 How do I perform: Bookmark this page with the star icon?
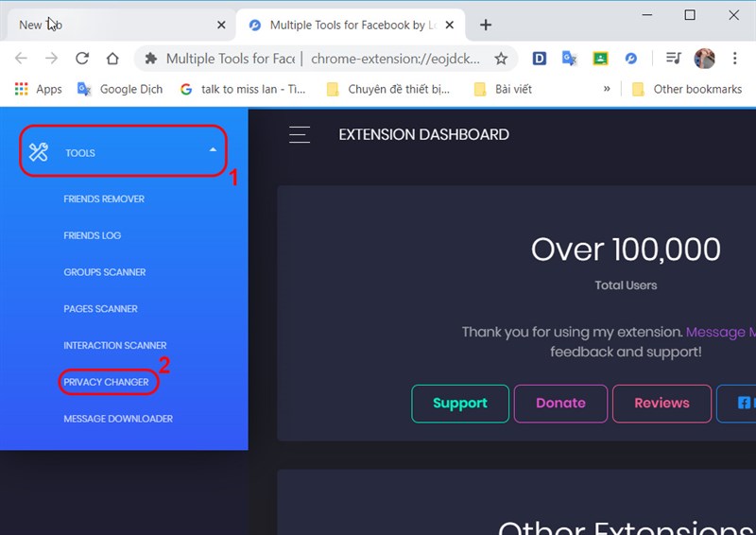click(501, 59)
